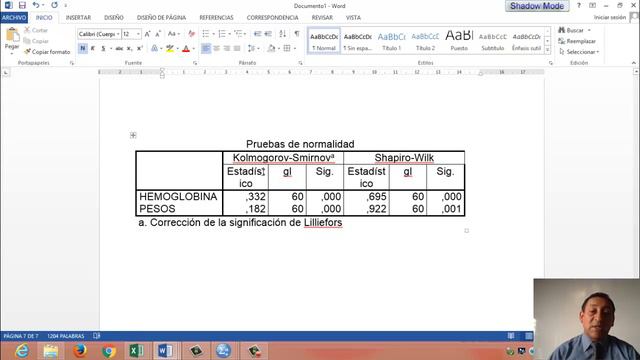
Task: Increase font size with the grow icon
Action: point(147,34)
